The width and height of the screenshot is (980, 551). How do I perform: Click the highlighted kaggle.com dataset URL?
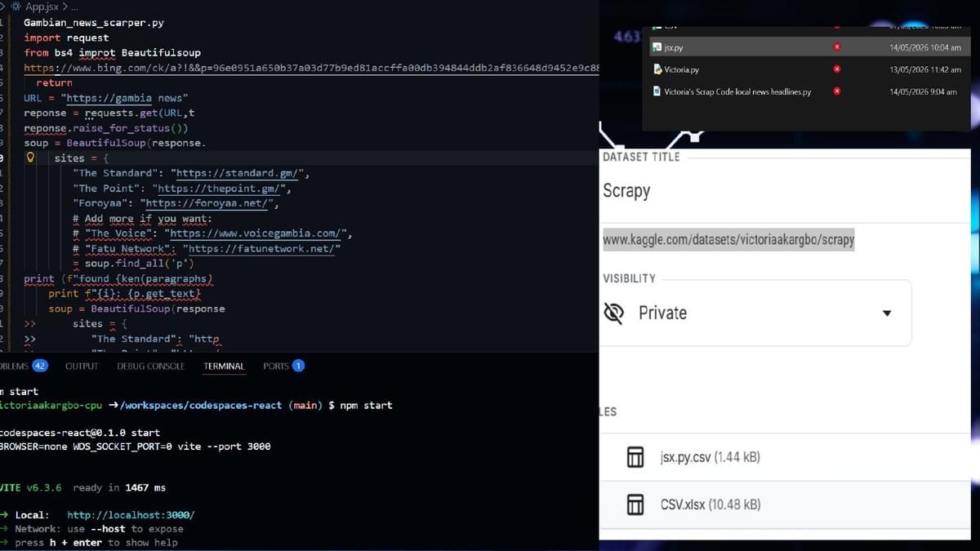tap(728, 240)
